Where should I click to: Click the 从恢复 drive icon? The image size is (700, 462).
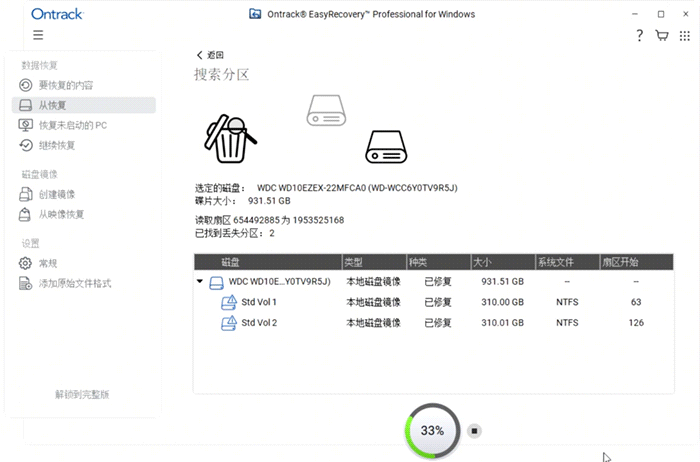click(25, 105)
